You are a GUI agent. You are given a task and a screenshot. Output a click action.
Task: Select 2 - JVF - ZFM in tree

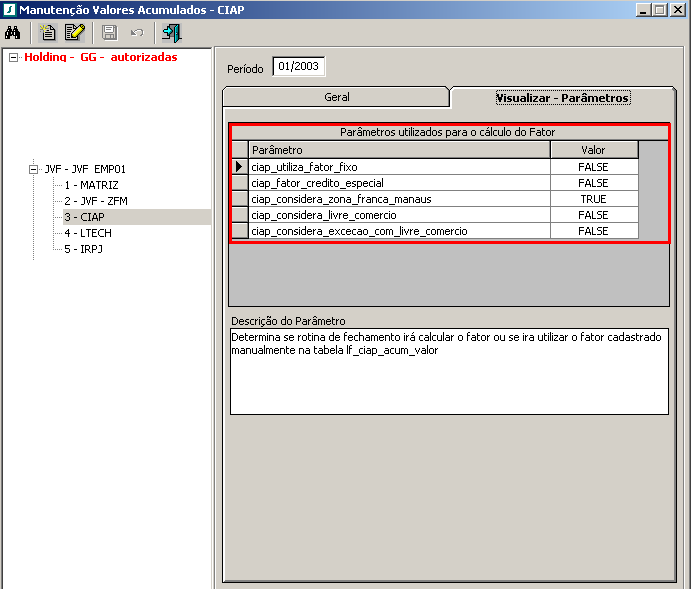[x=97, y=201]
